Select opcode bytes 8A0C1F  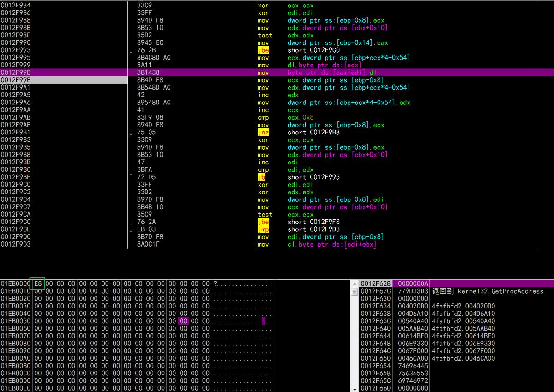point(148,244)
